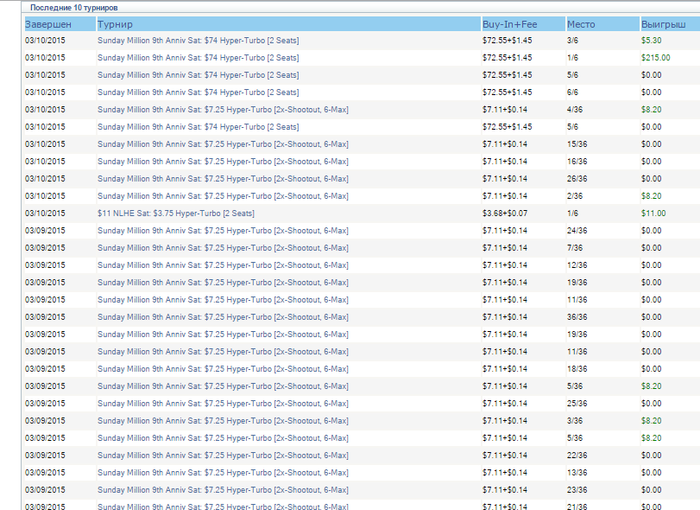Click the Место column header
This screenshot has width=700, height=510.
pyautogui.click(x=603, y=25)
